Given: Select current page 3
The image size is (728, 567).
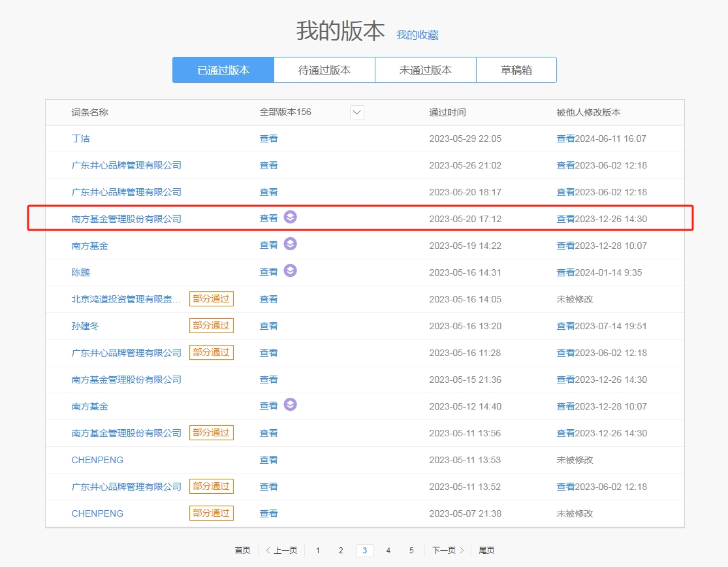Looking at the screenshot, I should pos(365,550).
